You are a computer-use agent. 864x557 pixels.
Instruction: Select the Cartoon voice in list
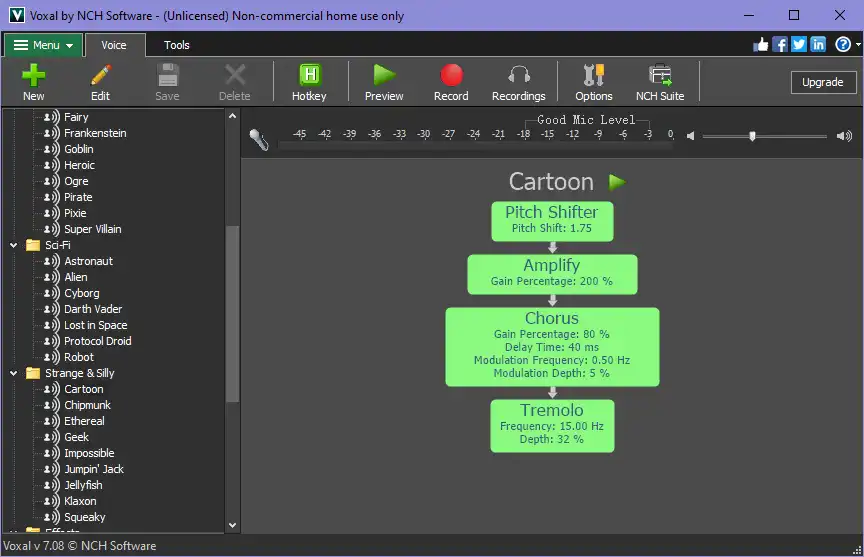[84, 389]
